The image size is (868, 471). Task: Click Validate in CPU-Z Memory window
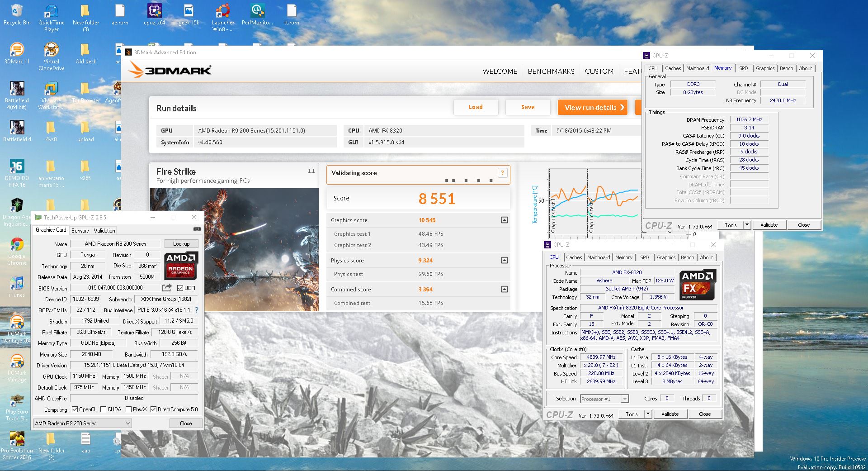pos(769,225)
